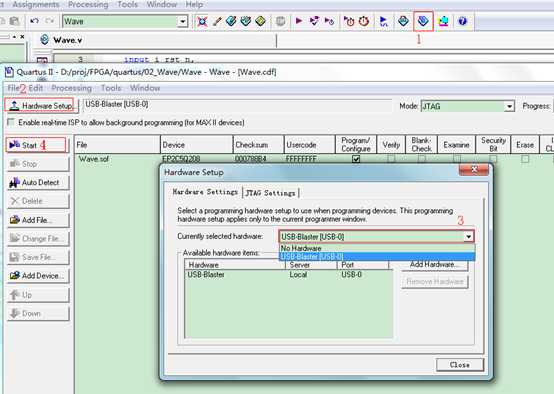
Task: Start compilation with purple play icon
Action: pos(299,21)
